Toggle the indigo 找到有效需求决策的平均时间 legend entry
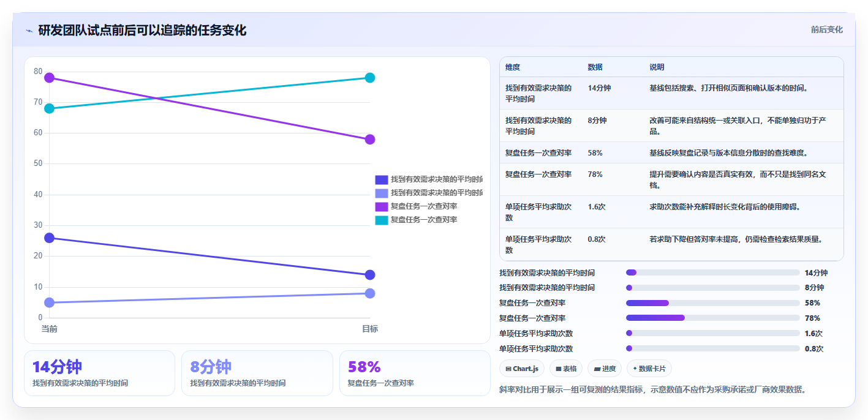 point(429,179)
